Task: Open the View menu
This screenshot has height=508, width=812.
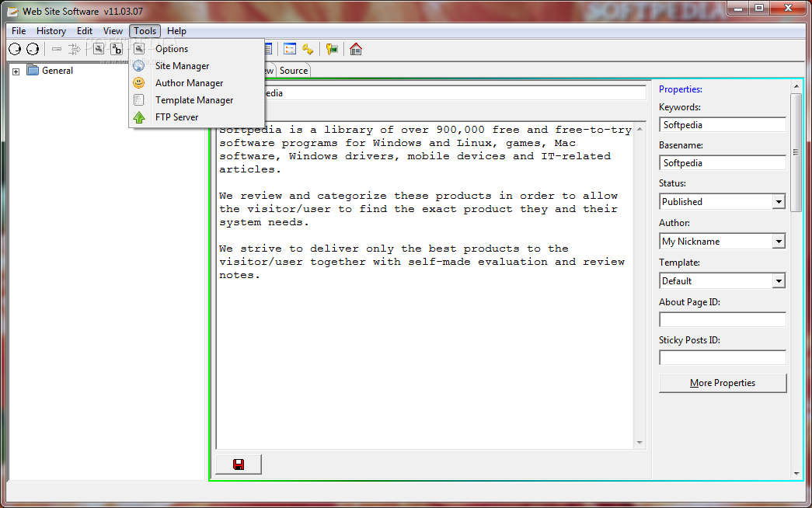Action: [113, 31]
